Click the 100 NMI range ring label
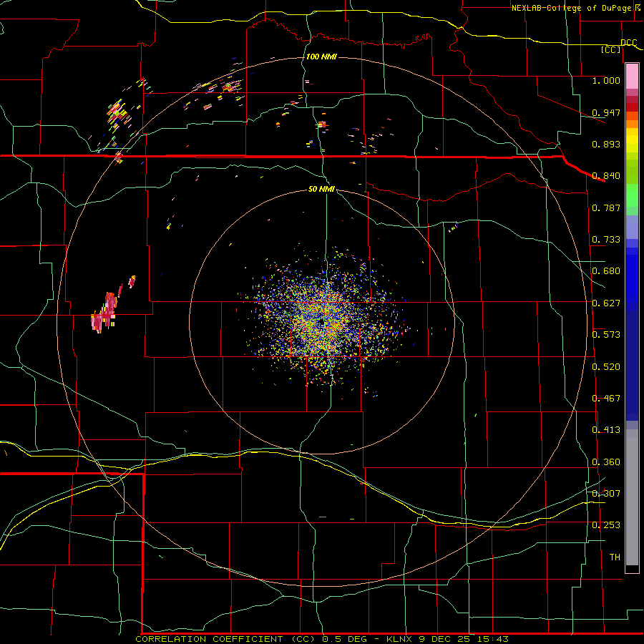Screen dimensions: 644x644 point(321,57)
